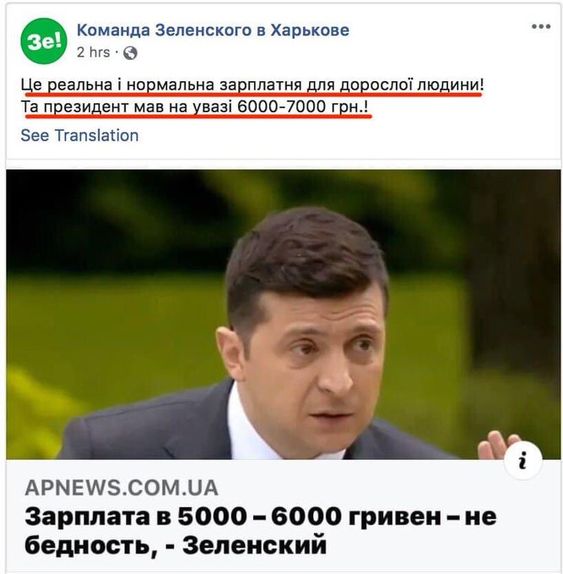The image size is (563, 574).
Task: Click the '2 hrs' post timestamp
Action: tap(93, 53)
